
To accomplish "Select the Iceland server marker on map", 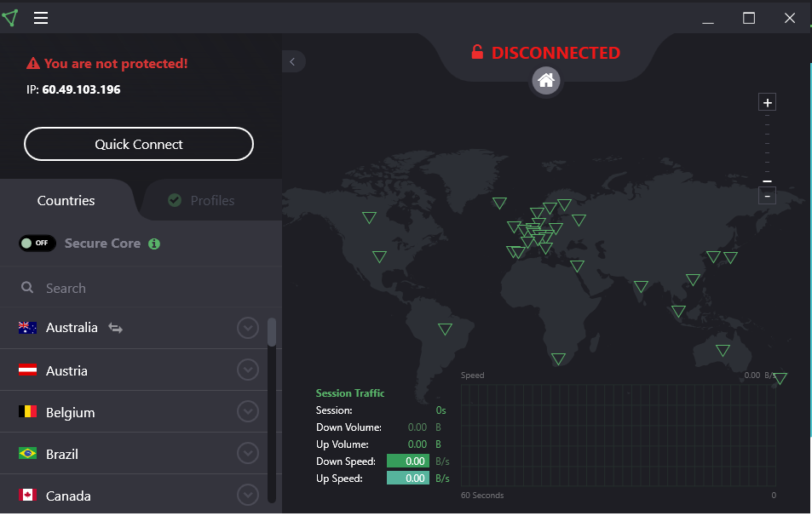I will click(x=499, y=203).
